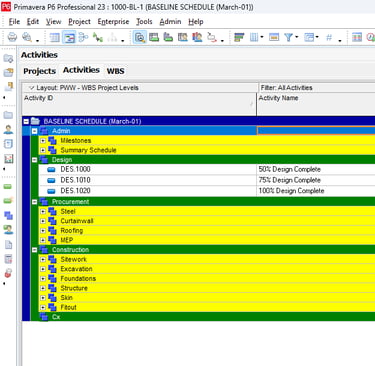Viewport: 375px width, 366px height.
Task: Expand the Foundations group
Action: coord(43,279)
